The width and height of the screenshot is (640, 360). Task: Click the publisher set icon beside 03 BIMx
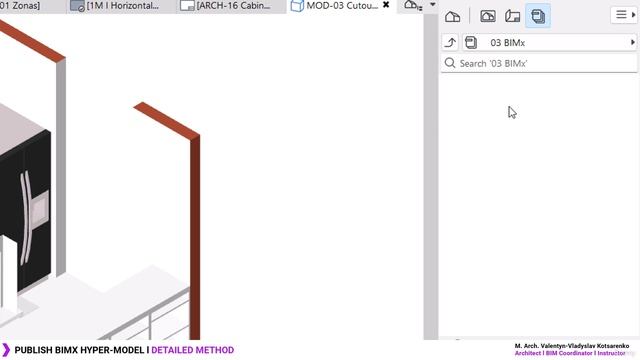pyautogui.click(x=471, y=42)
